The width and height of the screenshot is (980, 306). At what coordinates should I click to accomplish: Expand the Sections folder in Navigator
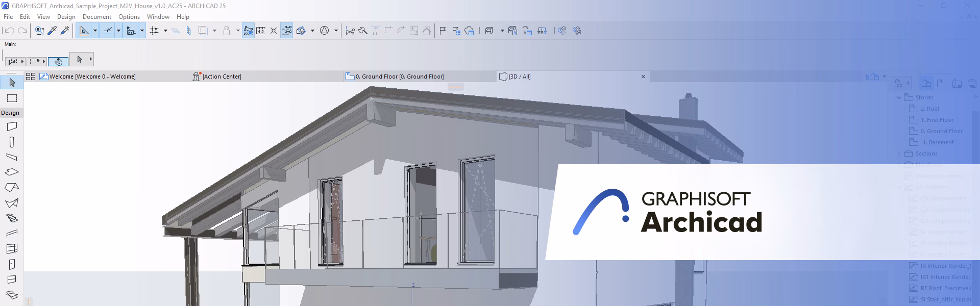pyautogui.click(x=899, y=154)
